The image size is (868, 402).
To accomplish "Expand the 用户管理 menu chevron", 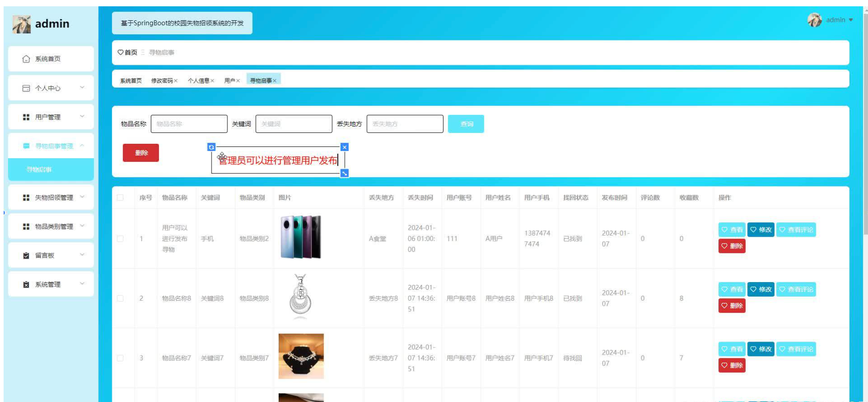I will pos(82,116).
